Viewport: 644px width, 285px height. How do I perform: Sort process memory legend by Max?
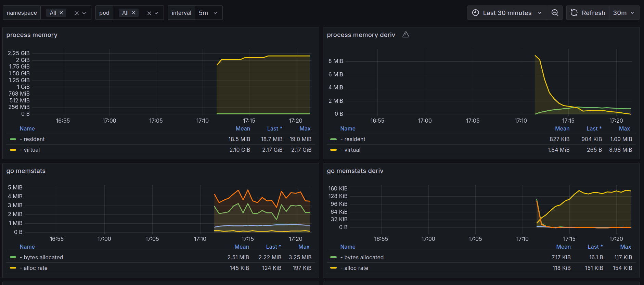click(x=305, y=128)
